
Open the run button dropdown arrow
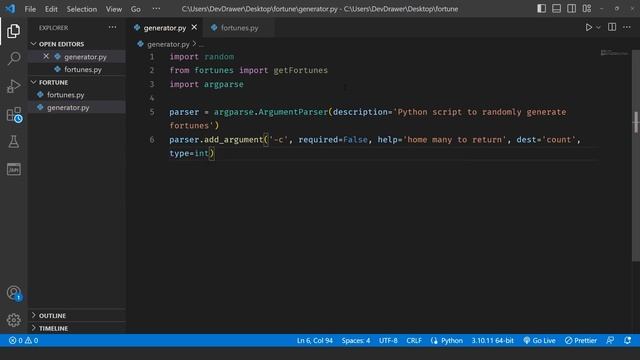point(598,28)
